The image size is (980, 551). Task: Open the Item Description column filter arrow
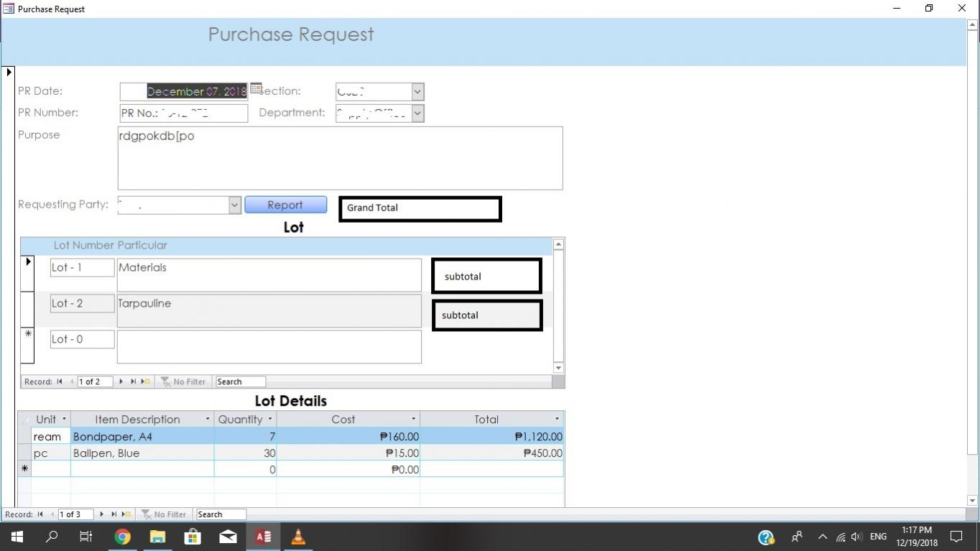click(x=208, y=419)
